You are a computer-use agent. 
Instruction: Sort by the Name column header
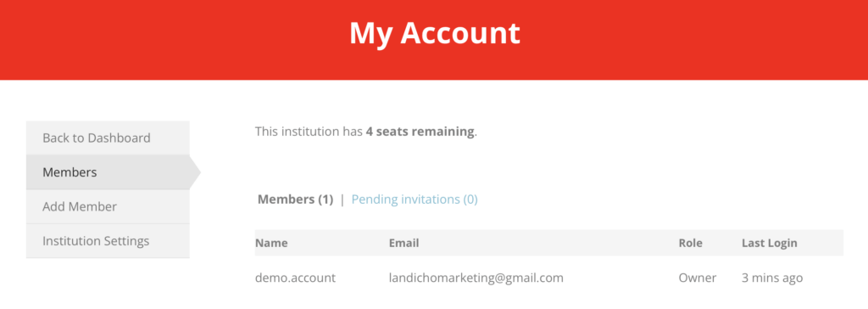(x=271, y=243)
